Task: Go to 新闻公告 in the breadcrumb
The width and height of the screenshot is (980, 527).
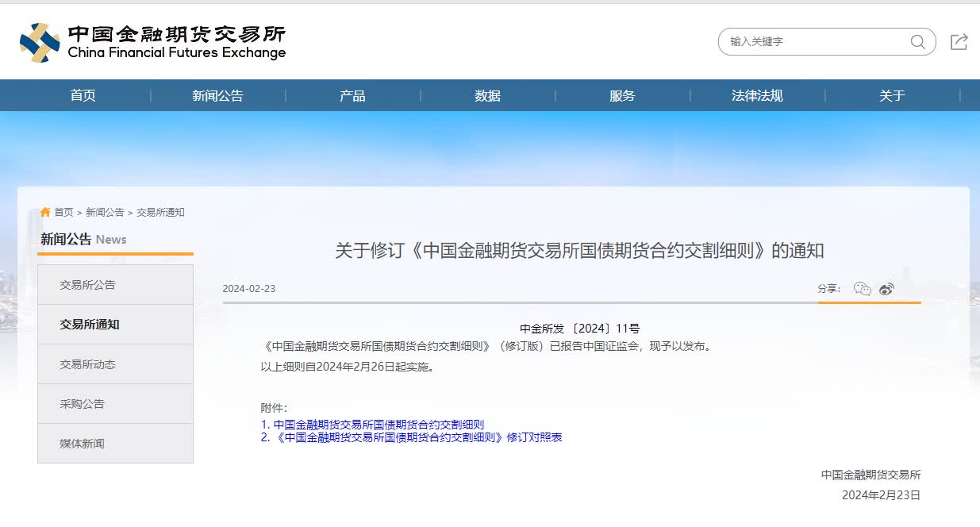Action: pyautogui.click(x=105, y=212)
